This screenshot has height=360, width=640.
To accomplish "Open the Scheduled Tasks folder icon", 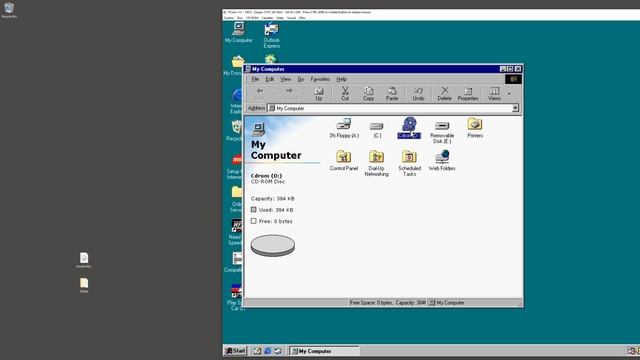I will tap(409, 163).
